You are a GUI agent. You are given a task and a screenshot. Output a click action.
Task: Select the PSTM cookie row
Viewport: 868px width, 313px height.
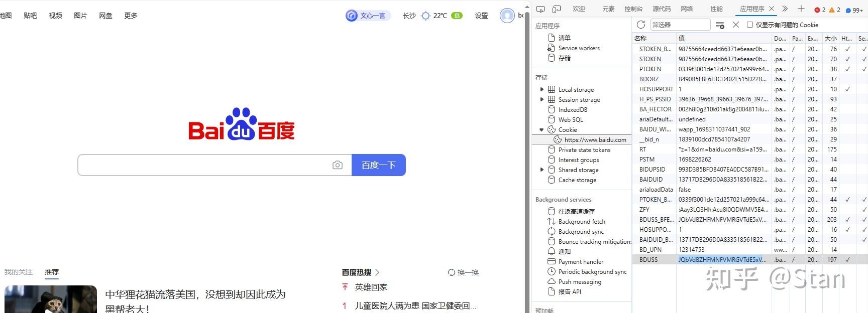click(750, 160)
